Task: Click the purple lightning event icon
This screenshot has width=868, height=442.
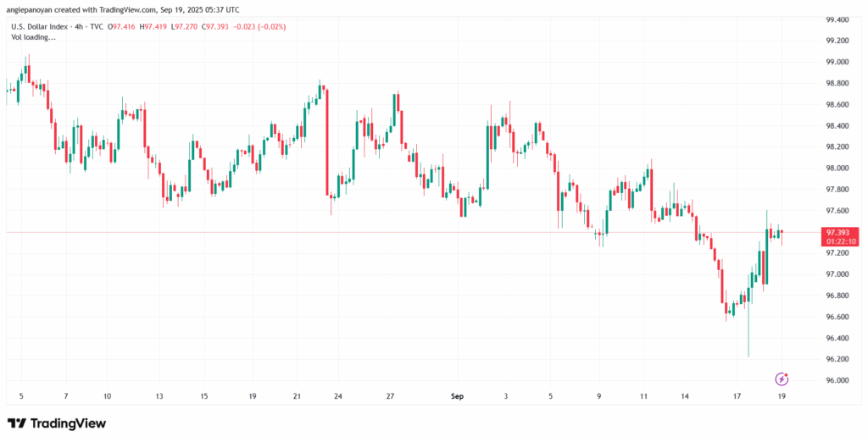Action: [782, 378]
